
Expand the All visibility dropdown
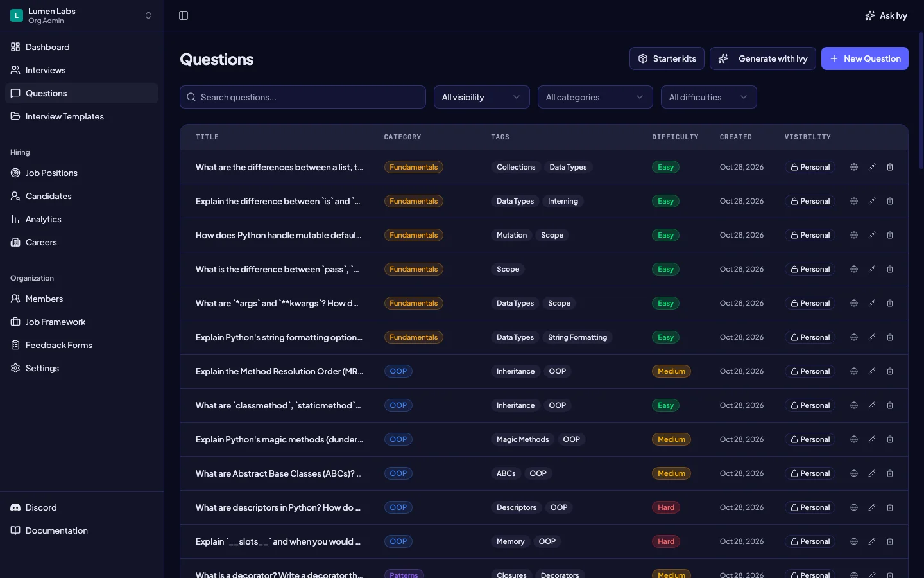click(482, 97)
